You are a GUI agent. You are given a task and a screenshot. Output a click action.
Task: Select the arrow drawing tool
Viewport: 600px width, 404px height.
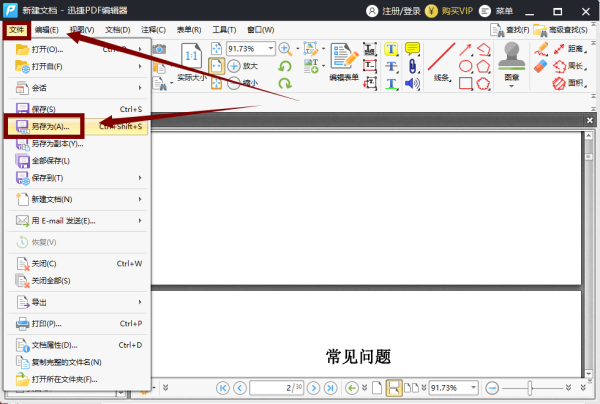465,49
